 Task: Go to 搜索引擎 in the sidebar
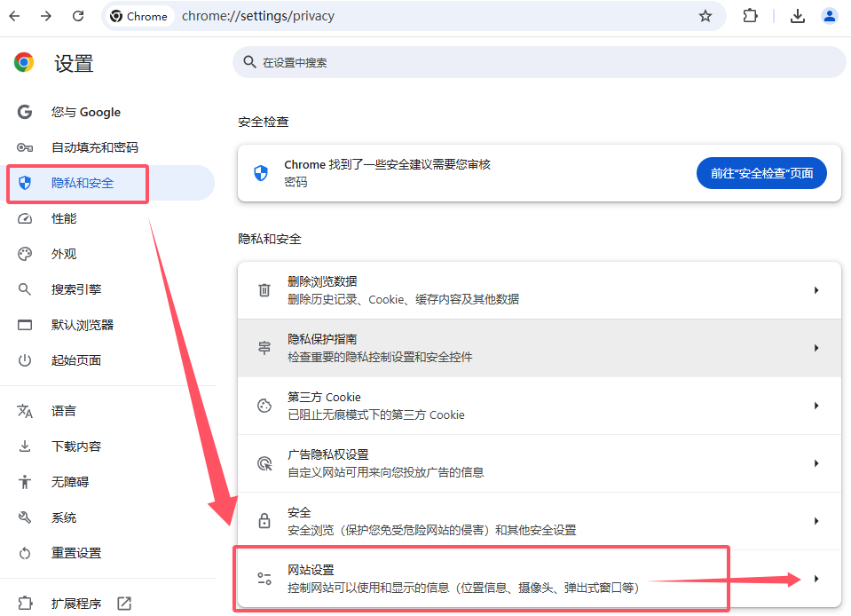tap(76, 289)
